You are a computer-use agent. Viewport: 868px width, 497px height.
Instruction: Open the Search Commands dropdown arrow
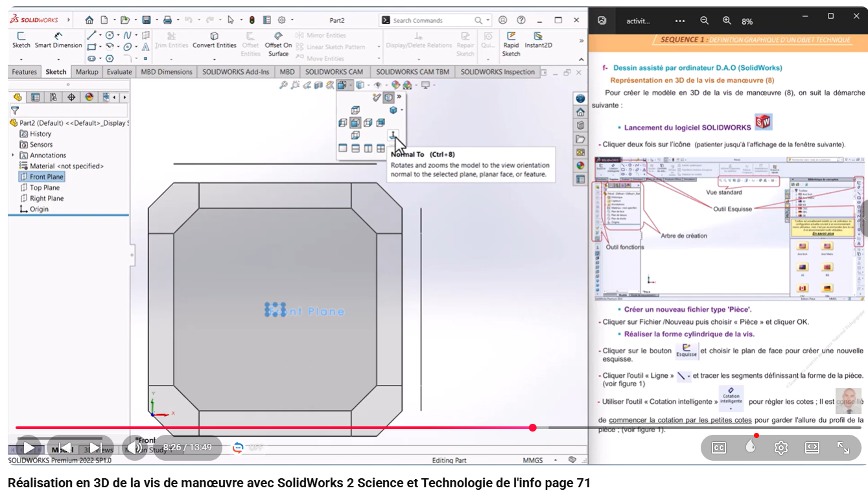488,20
